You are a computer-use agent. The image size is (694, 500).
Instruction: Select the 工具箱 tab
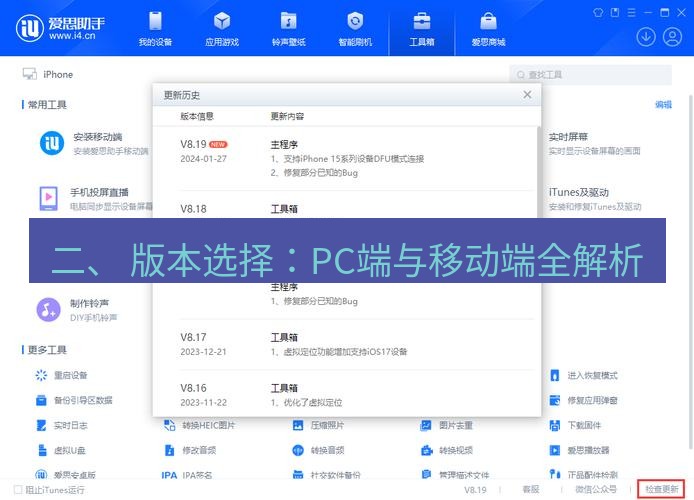[422, 29]
